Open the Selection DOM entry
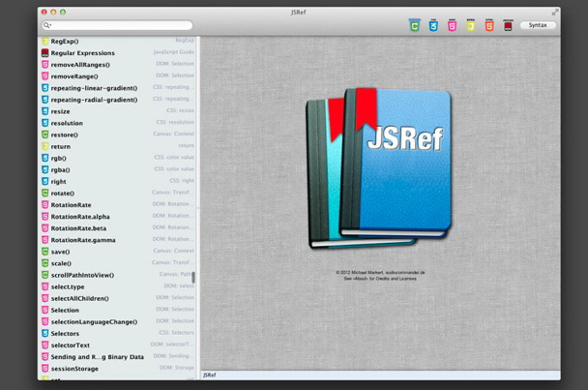 tap(117, 310)
